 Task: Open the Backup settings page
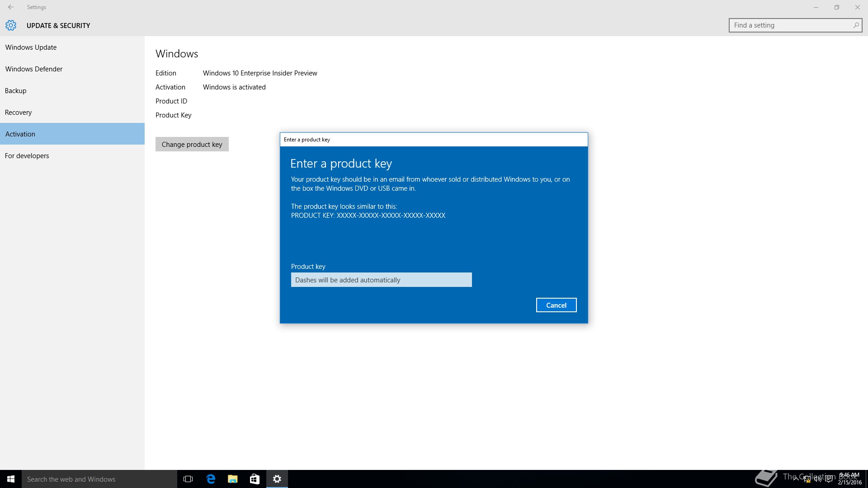coord(72,90)
